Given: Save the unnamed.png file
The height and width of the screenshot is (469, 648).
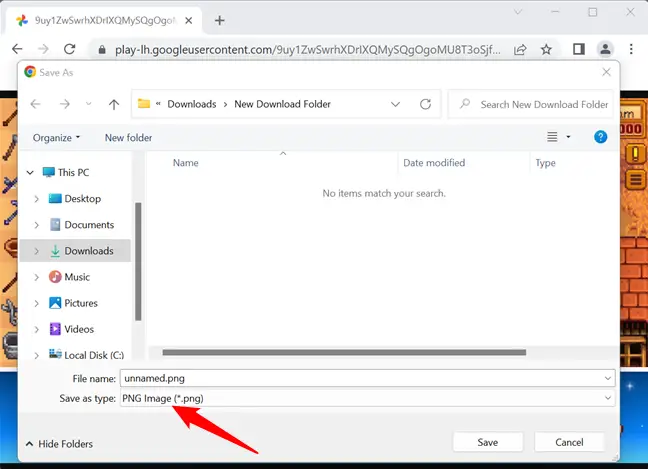Looking at the screenshot, I should click(x=488, y=442).
